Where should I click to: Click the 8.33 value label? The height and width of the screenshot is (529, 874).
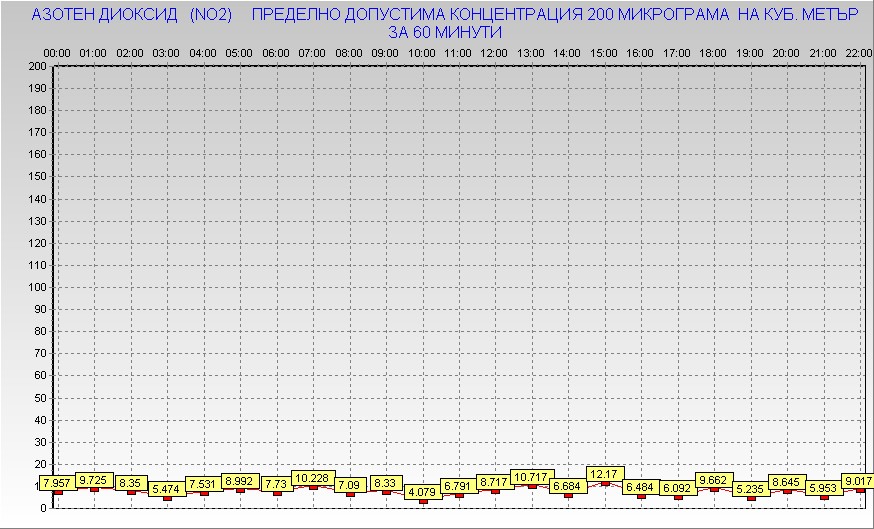coord(386,483)
